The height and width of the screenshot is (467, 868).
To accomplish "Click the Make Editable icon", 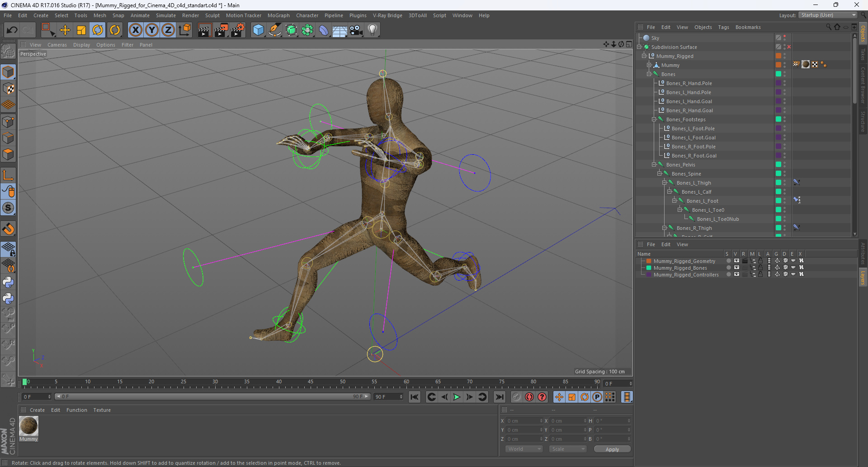I will (x=8, y=51).
